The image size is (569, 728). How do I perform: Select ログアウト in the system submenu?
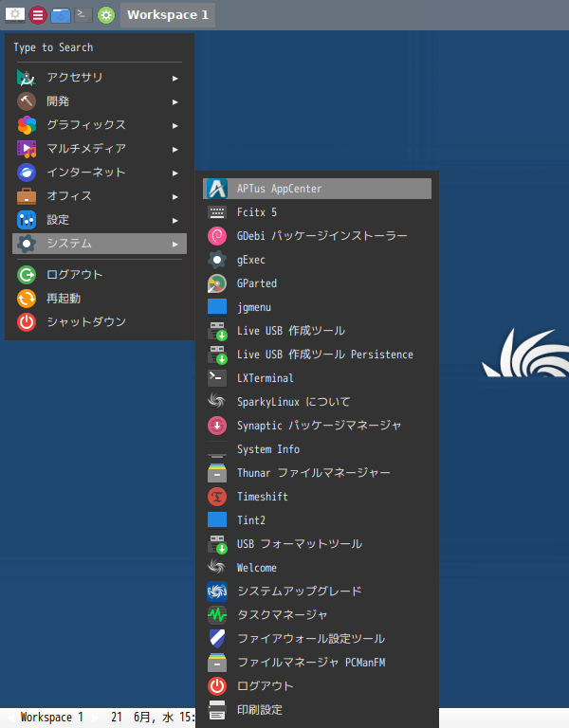point(318,685)
